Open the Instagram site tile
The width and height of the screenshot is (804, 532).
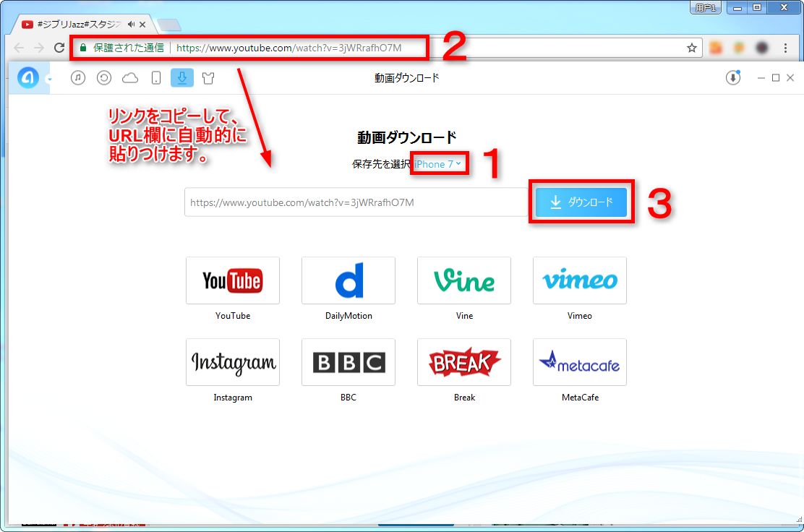tap(233, 362)
